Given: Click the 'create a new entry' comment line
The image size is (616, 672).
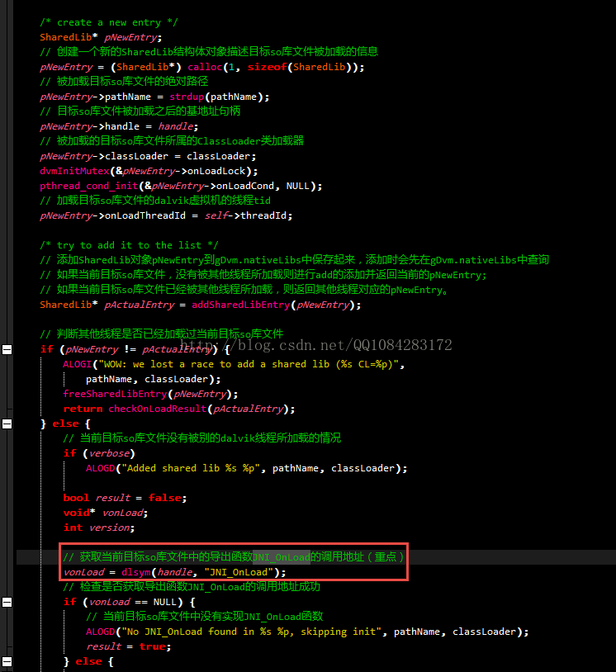Looking at the screenshot, I should point(109,22).
